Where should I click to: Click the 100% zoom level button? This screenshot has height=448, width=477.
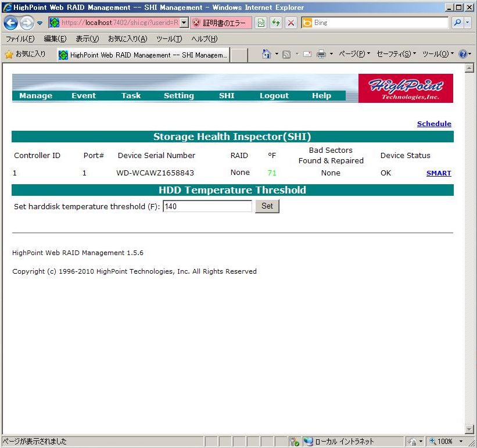click(x=441, y=441)
